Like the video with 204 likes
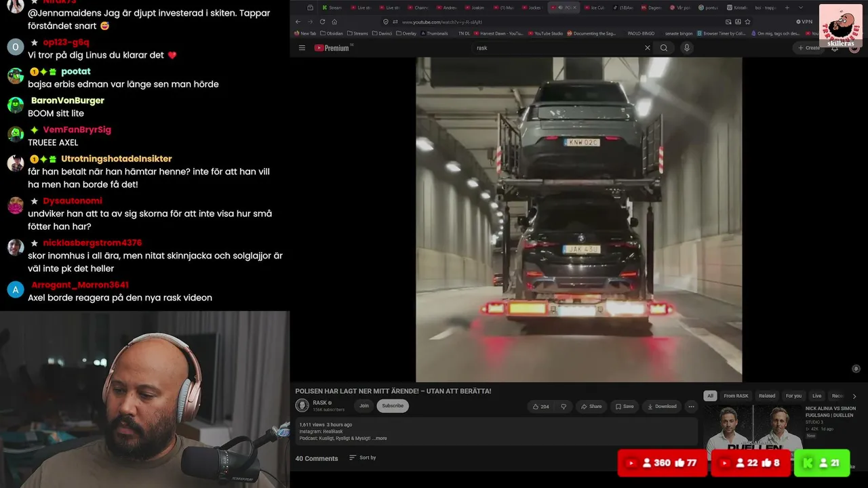868x488 pixels. [541, 407]
